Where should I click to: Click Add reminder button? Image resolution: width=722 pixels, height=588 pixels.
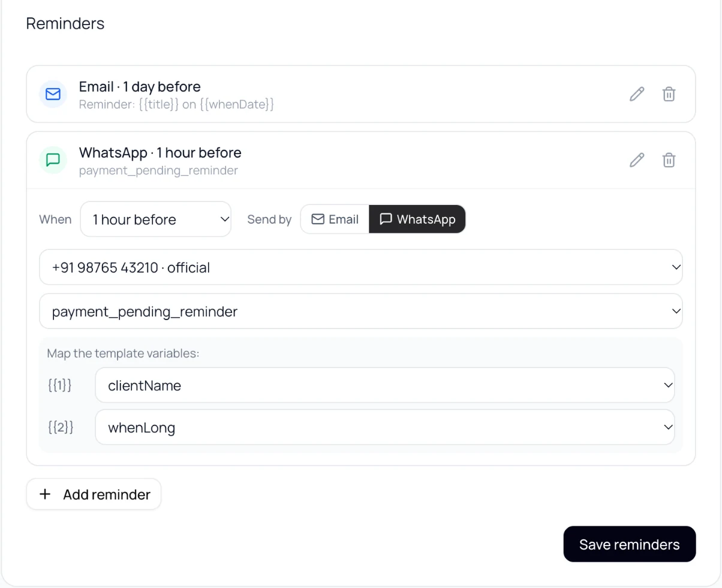click(94, 494)
